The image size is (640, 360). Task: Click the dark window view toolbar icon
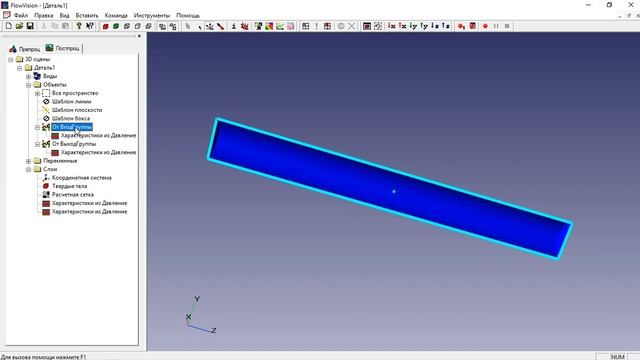click(367, 26)
